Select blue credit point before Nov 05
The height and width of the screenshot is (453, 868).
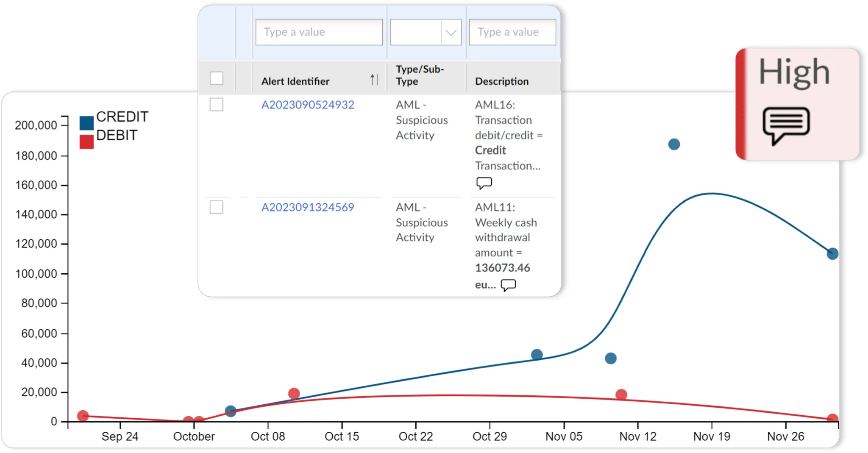(537, 355)
